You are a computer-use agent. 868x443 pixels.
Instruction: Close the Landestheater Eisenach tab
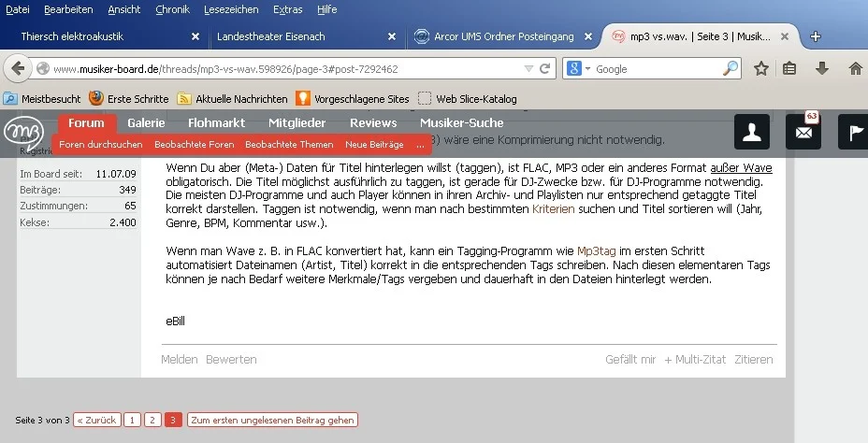[392, 36]
